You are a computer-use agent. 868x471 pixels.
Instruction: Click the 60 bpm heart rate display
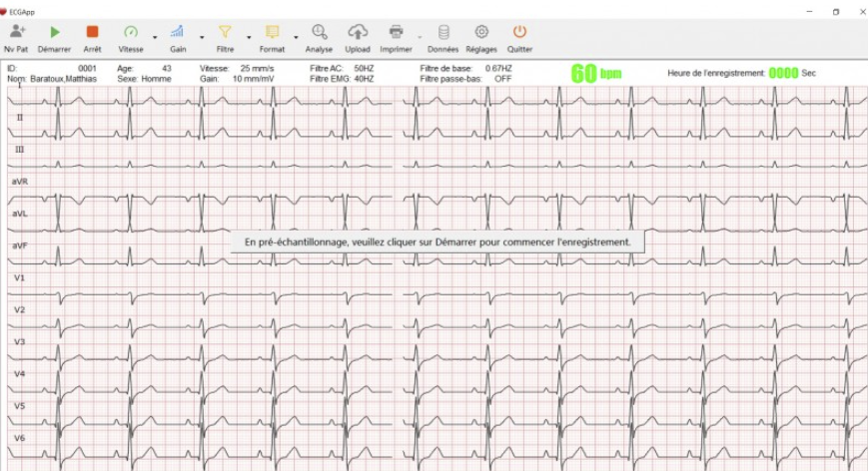[596, 73]
